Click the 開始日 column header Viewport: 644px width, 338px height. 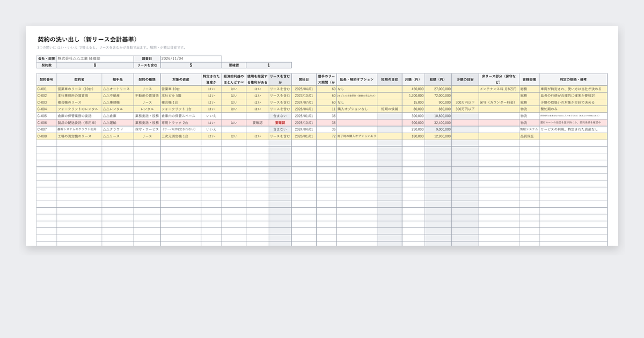(x=304, y=79)
